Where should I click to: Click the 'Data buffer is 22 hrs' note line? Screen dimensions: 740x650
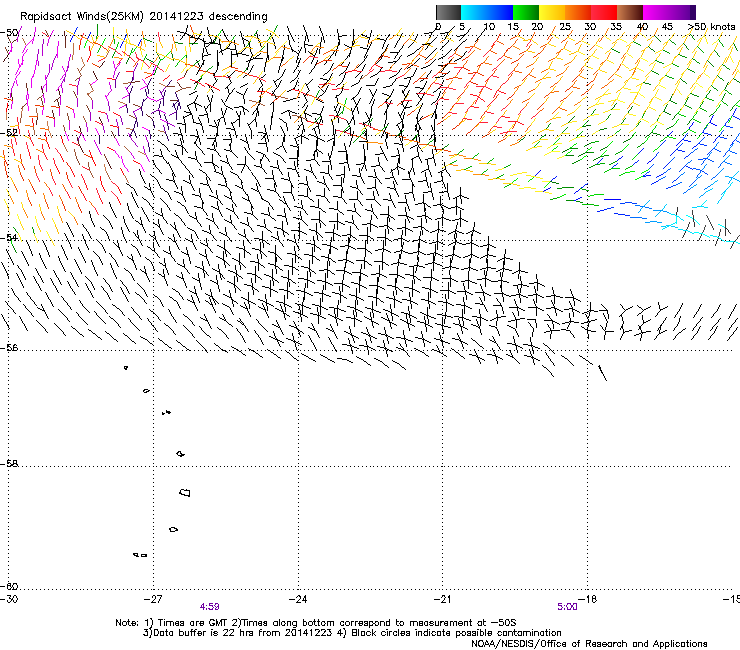point(352,633)
